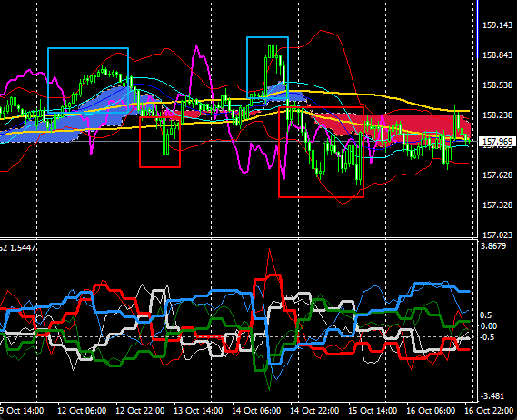Image resolution: width=517 pixels, height=420 pixels.
Task: Click the indicator level label 0.5
Action: [486, 315]
